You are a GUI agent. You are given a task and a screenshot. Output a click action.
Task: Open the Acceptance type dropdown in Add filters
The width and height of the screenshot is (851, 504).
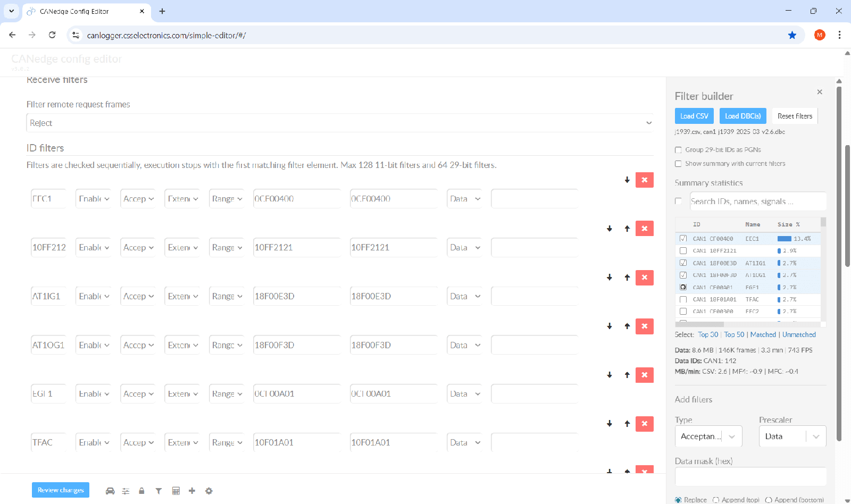point(708,436)
